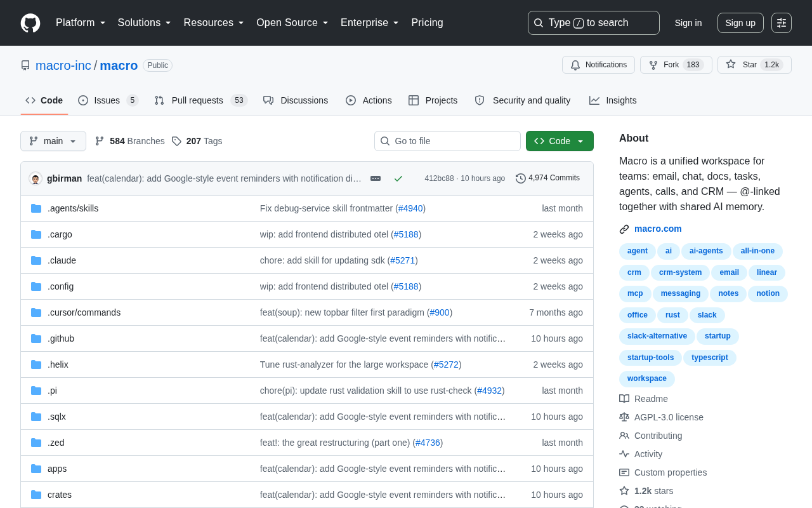Click the Custom properties icon
This screenshot has height=508, width=812.
(624, 472)
